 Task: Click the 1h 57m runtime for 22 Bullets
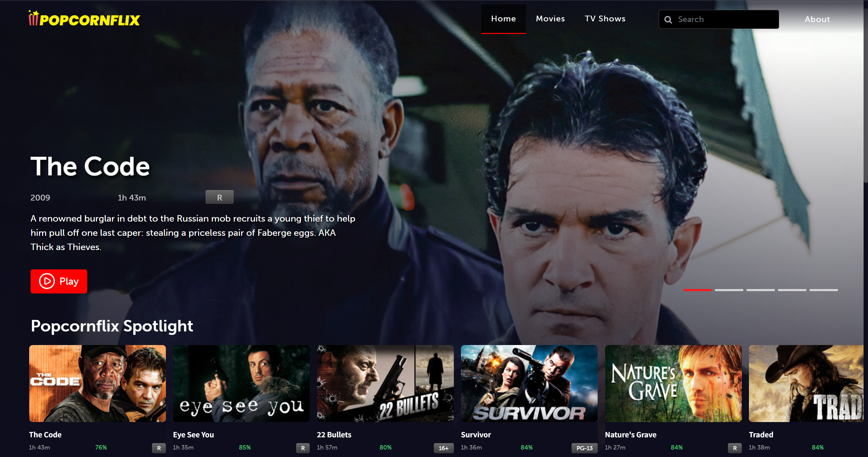[x=327, y=448]
